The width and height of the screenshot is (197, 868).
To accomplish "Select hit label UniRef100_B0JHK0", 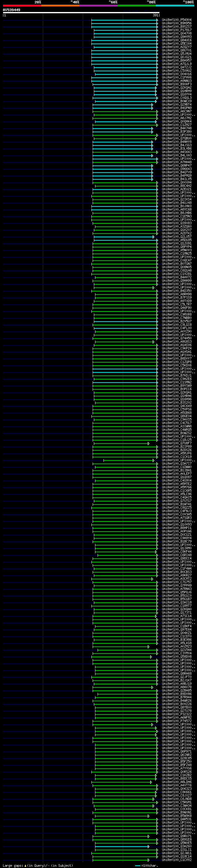I will point(177,206).
